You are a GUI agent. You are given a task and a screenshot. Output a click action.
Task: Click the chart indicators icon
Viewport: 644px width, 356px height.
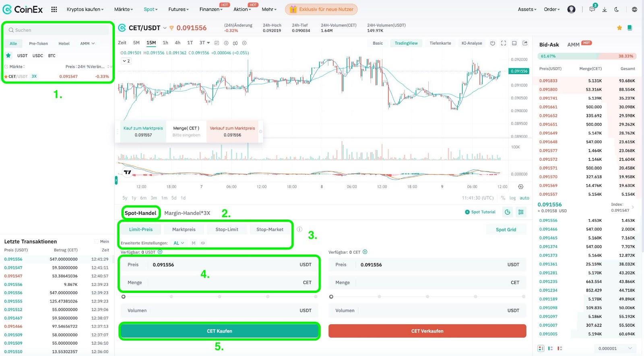tap(217, 43)
